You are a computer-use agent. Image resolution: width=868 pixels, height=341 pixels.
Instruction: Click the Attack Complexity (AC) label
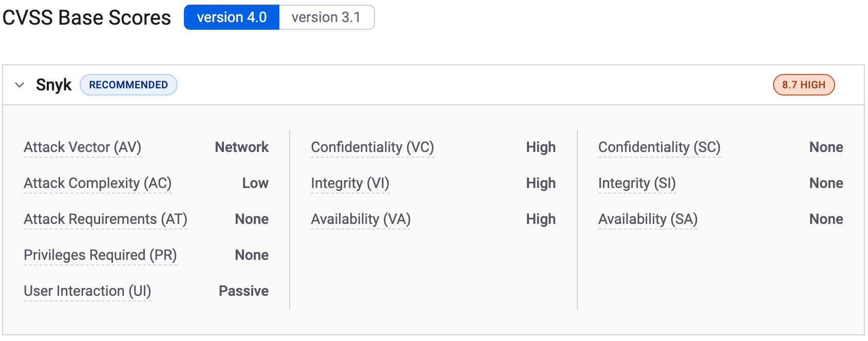(x=98, y=183)
